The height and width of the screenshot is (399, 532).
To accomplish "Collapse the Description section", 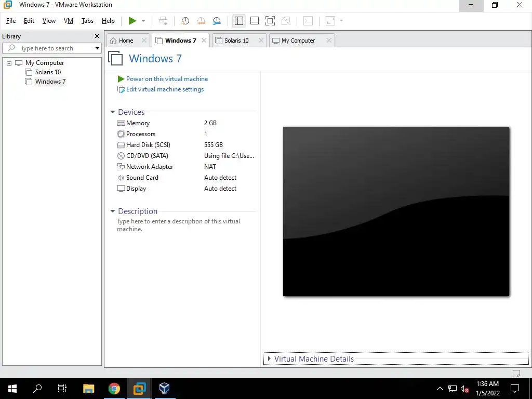I will click(x=113, y=211).
